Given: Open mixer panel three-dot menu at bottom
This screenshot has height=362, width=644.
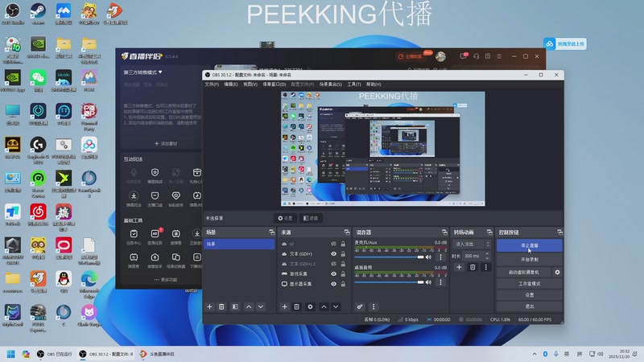Looking at the screenshot, I should tap(374, 306).
